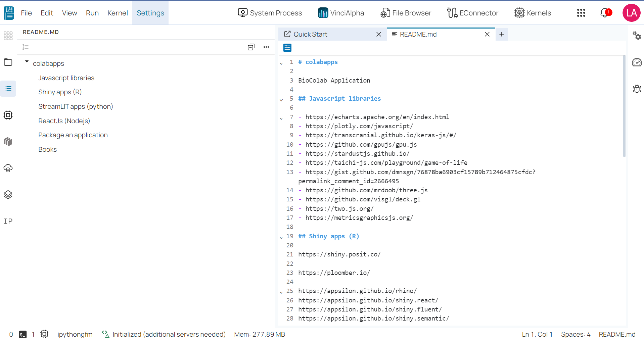Open the gauge panel on right sidebar

tap(637, 62)
